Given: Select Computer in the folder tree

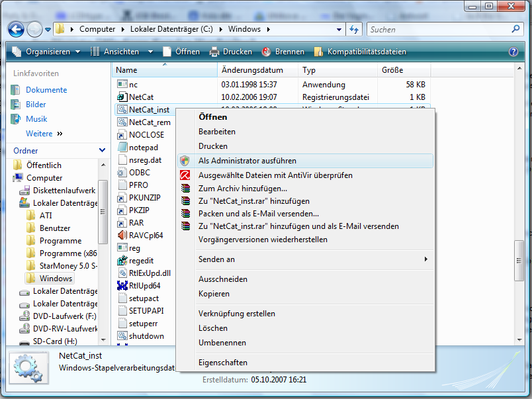Looking at the screenshot, I should [44, 178].
